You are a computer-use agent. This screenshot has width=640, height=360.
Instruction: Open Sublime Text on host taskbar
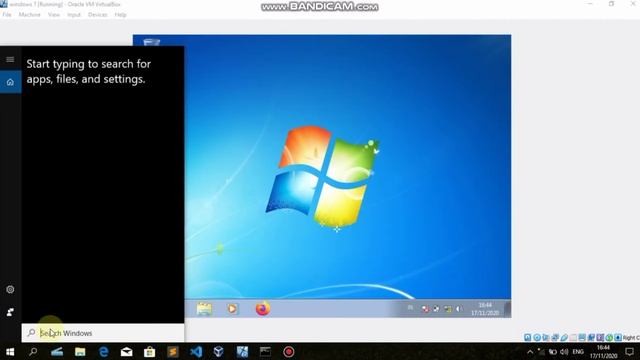coord(173,351)
